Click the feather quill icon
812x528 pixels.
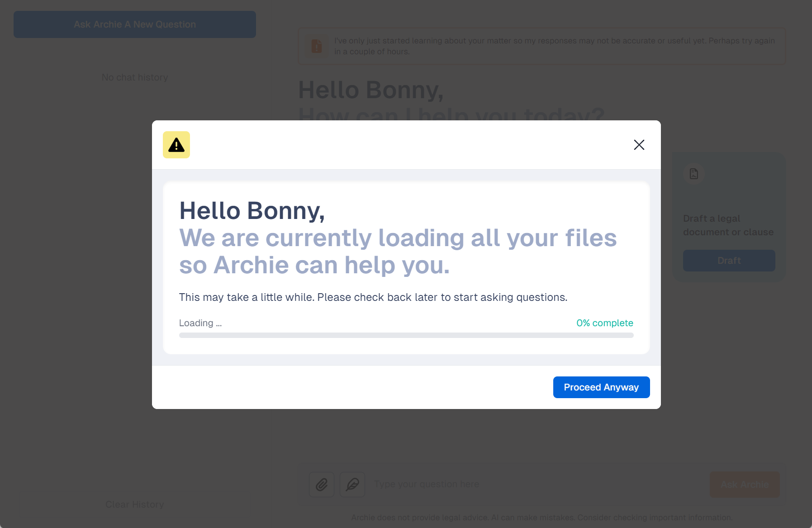point(352,485)
